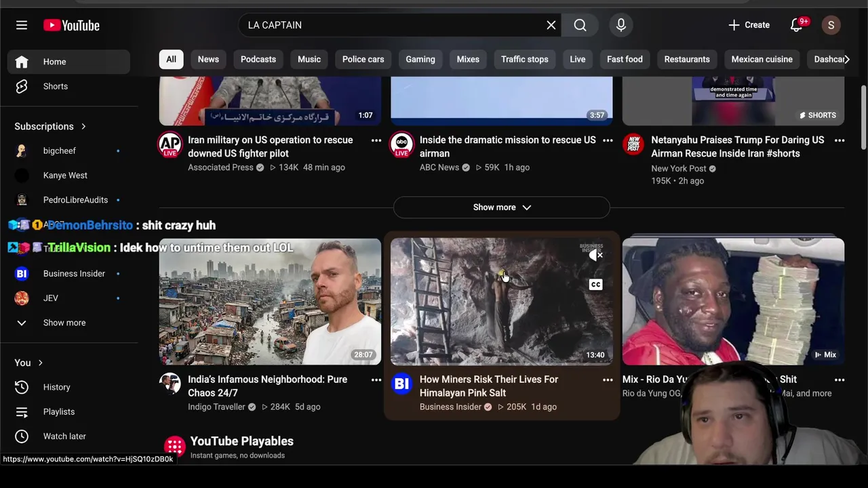Select the Mexican cuisine chip
The height and width of the screenshot is (488, 868).
(762, 59)
